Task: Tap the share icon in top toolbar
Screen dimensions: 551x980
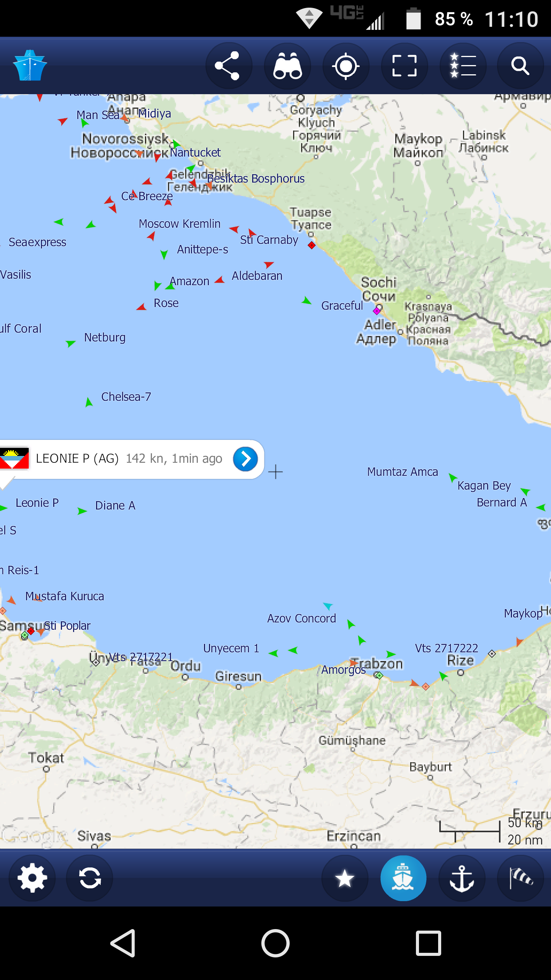Action: tap(228, 66)
